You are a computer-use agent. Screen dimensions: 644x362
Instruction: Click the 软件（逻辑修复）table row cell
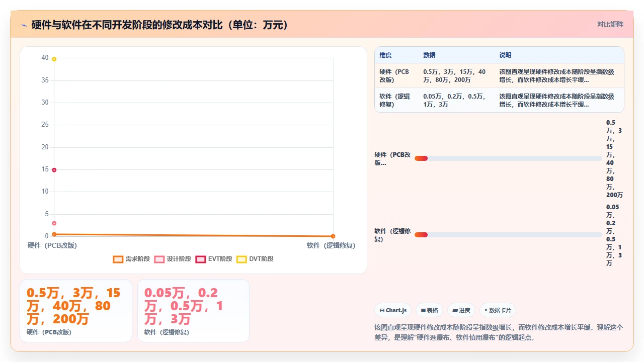(x=397, y=101)
